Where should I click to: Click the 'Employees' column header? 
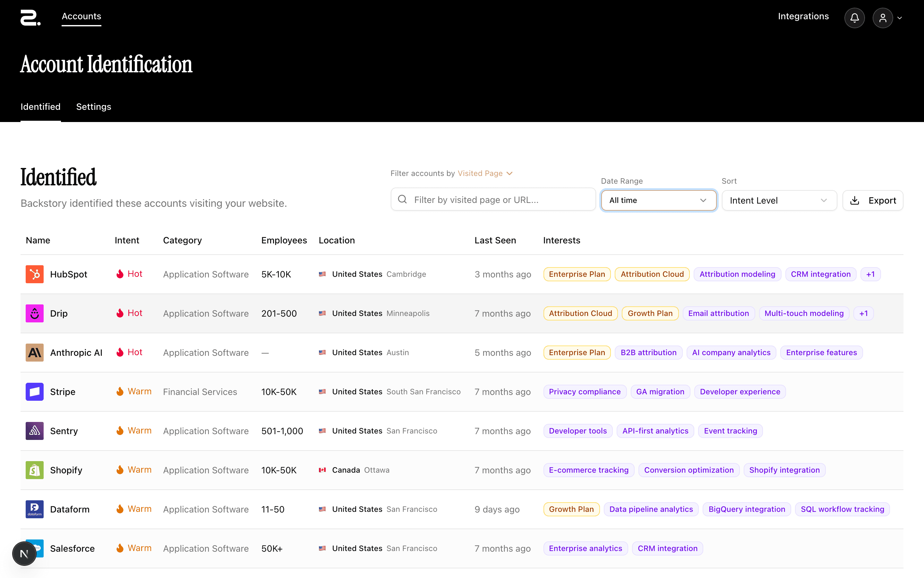284,241
